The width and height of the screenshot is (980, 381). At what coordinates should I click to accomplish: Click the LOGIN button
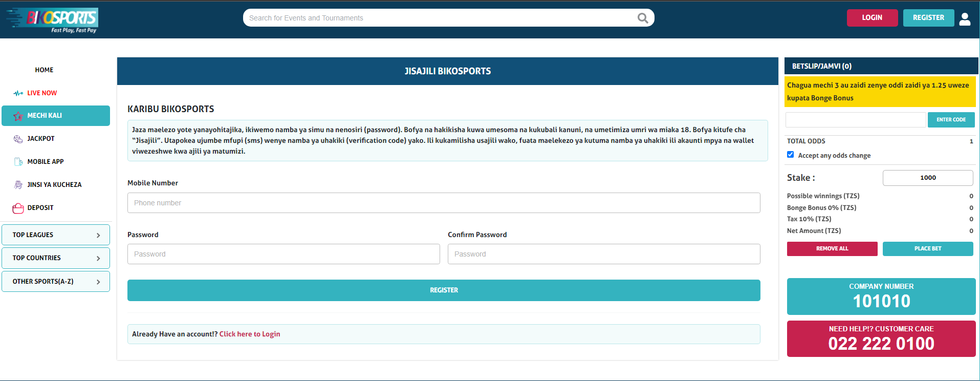click(872, 17)
